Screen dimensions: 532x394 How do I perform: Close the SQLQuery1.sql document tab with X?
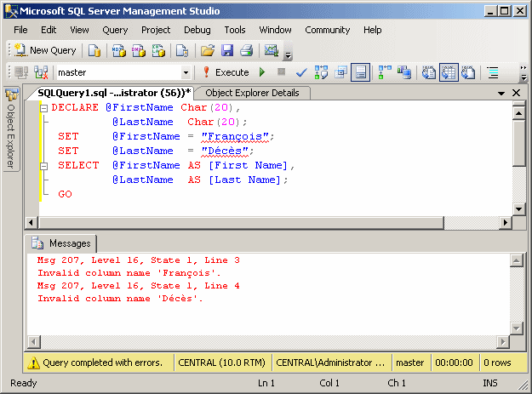(516, 93)
